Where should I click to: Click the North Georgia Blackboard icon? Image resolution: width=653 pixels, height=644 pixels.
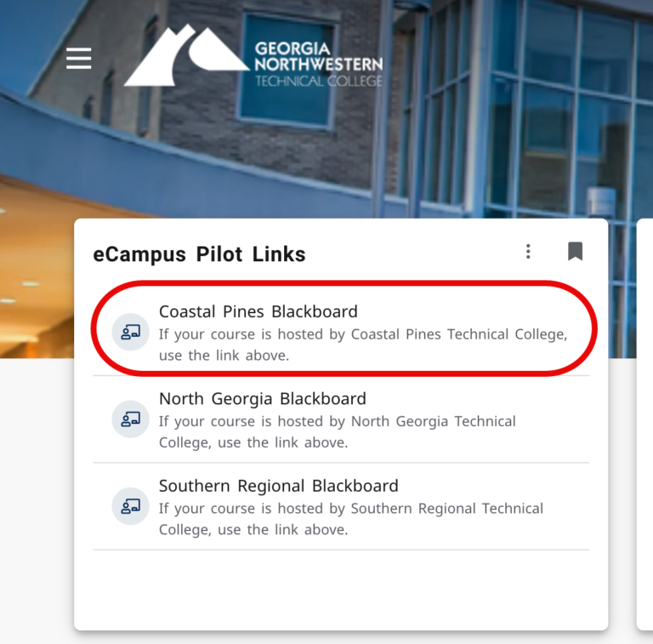pyautogui.click(x=130, y=419)
